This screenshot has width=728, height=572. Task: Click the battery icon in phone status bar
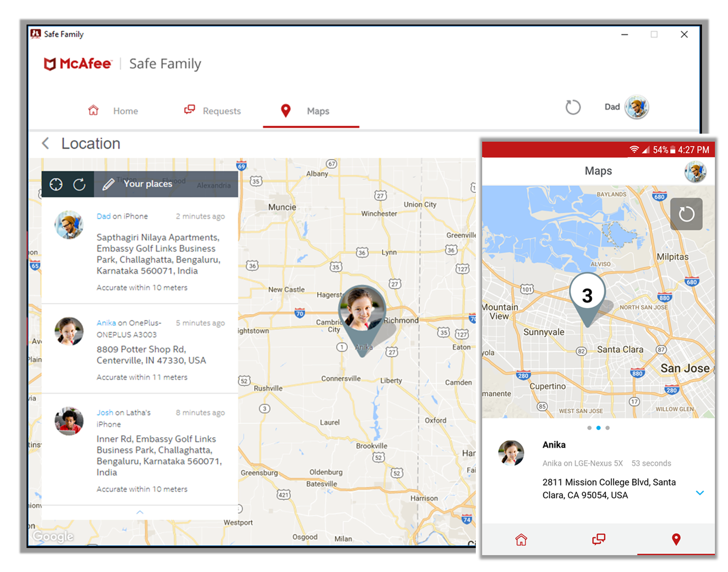672,150
